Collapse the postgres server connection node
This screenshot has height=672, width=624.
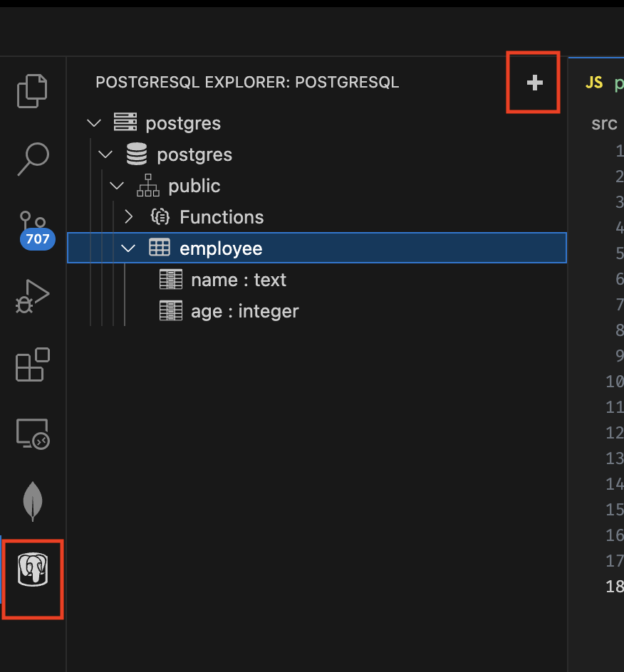click(94, 123)
